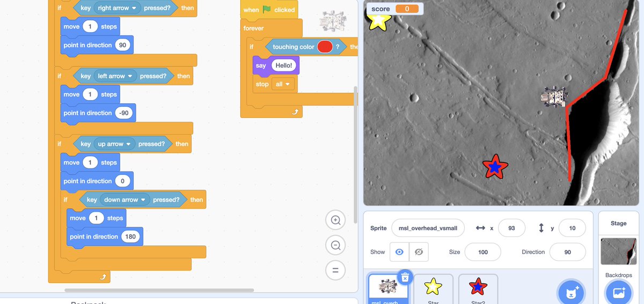This screenshot has height=304, width=644.
Task: Edit the sprite y position field
Action: (x=572, y=228)
